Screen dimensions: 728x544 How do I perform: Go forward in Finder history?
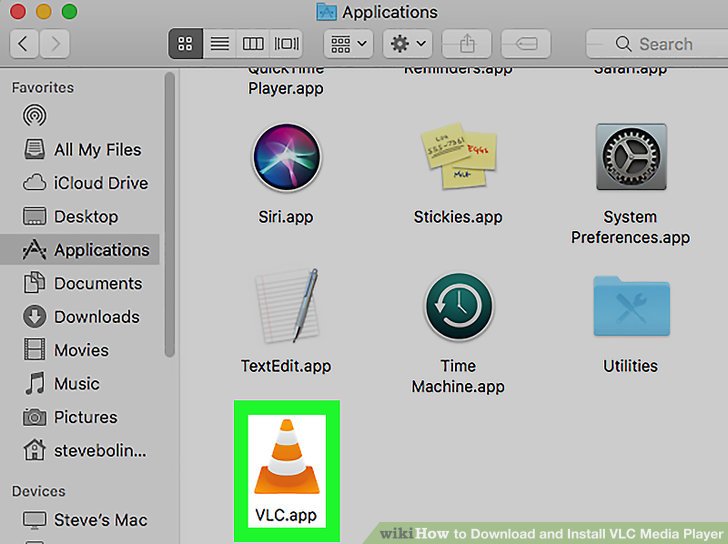click(x=55, y=44)
